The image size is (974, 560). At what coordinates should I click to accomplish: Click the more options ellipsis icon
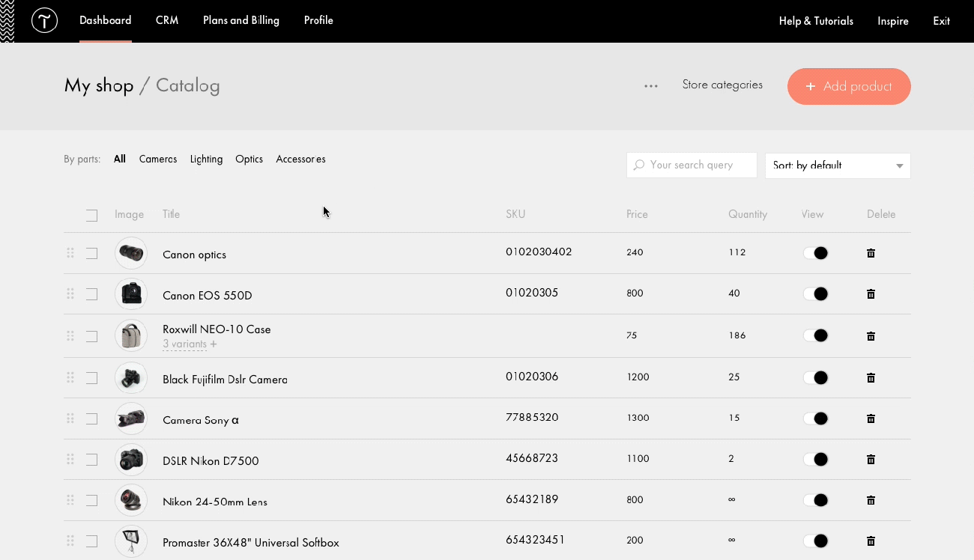coord(650,86)
